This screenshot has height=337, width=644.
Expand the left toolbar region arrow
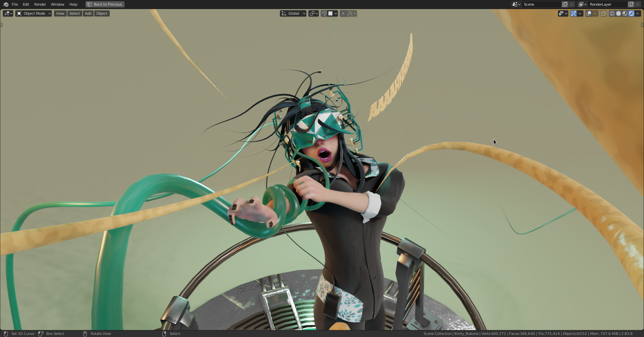point(1,25)
